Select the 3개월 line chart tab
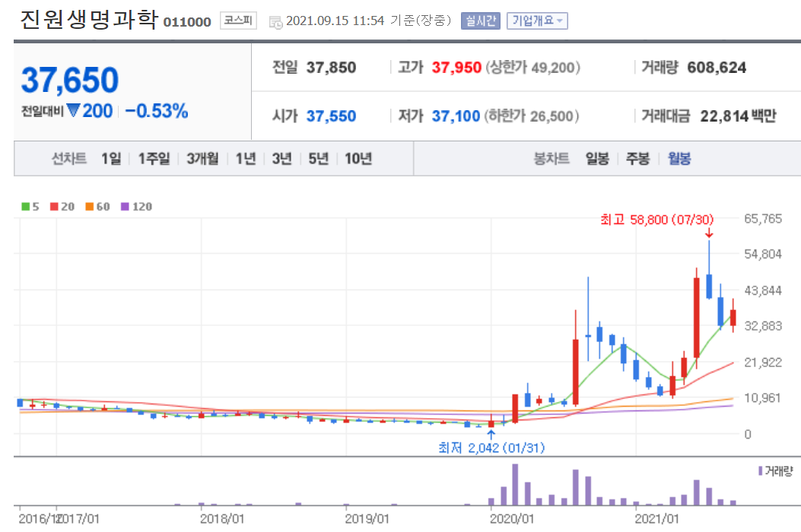This screenshot has height=532, width=801. pos(202,159)
